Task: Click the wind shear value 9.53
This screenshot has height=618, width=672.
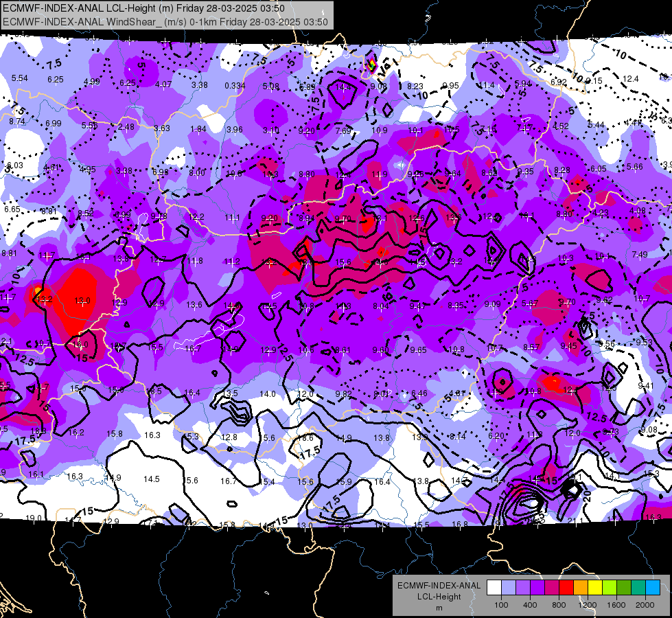Action: (x=644, y=342)
